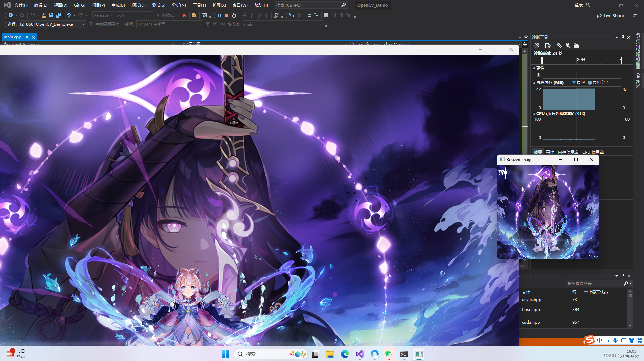Image resolution: width=644 pixels, height=361 pixels.
Task: Open the Release configuration dropdown
Action: (103, 15)
